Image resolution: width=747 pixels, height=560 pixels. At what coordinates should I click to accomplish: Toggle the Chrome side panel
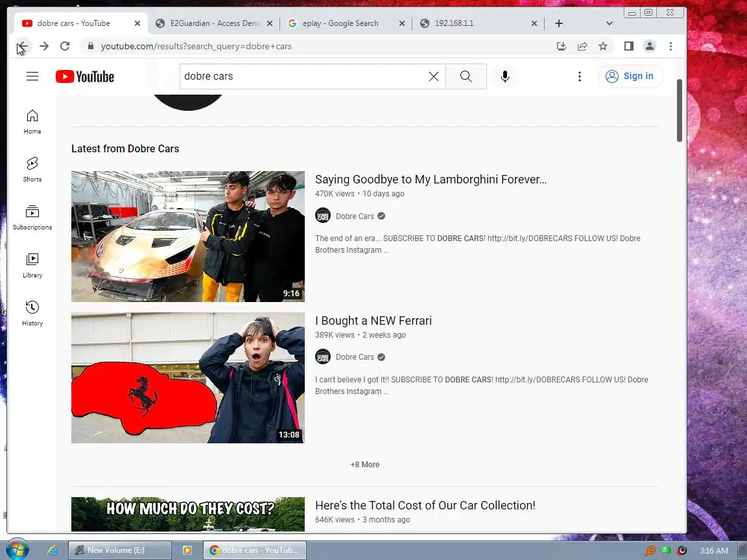(x=629, y=46)
